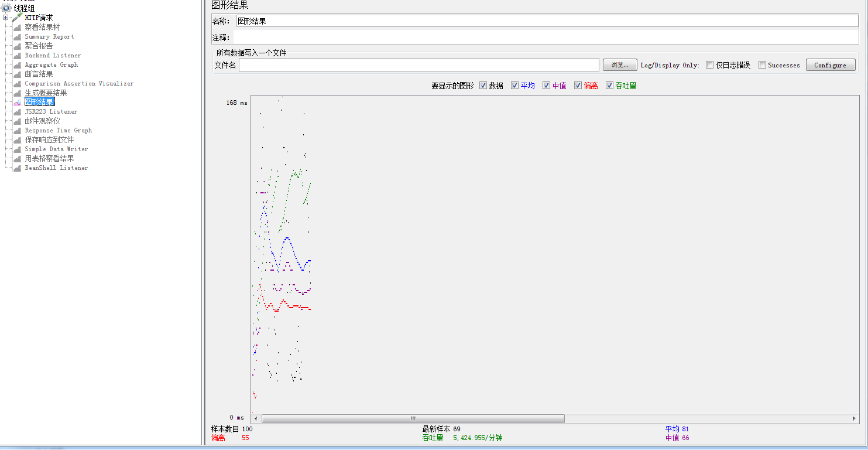The height and width of the screenshot is (450, 868).
Task: Click the Backend Listener icon
Action: click(x=18, y=56)
